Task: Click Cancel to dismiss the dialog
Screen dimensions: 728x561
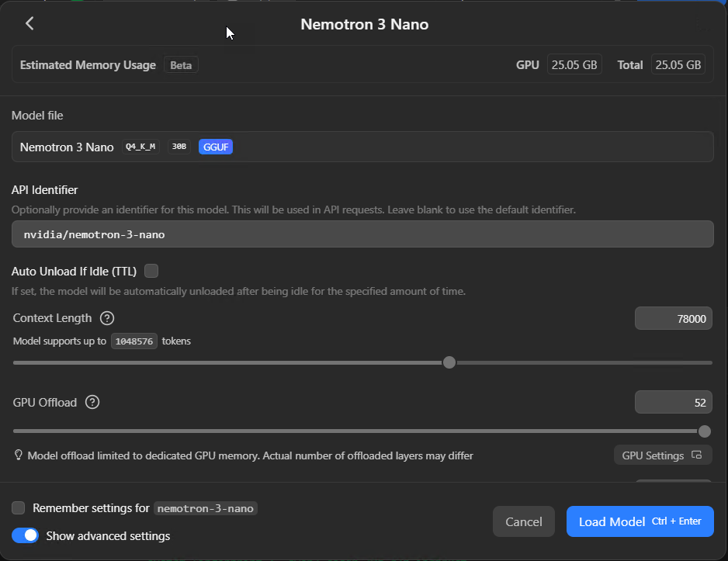Action: click(x=523, y=521)
